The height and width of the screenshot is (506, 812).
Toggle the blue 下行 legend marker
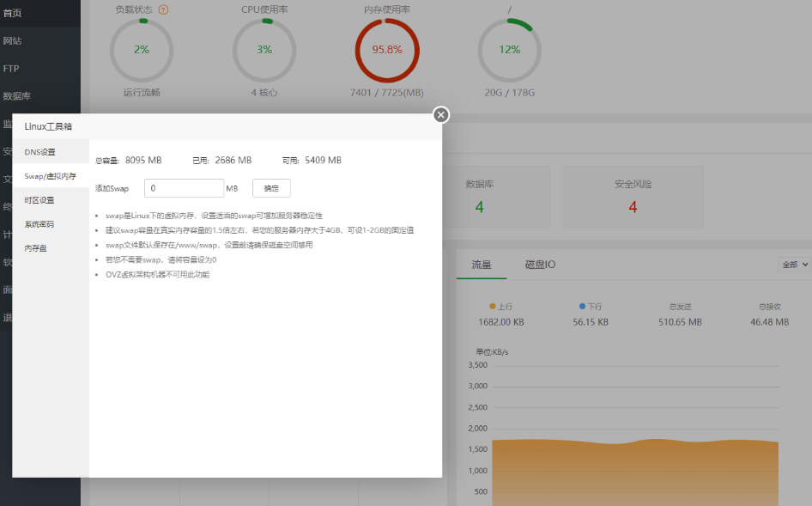[583, 306]
